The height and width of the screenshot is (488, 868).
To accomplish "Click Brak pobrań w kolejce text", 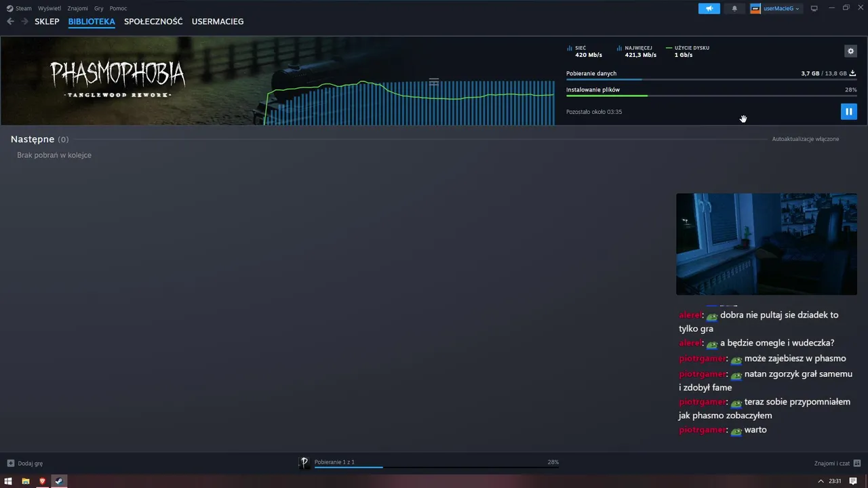I will (54, 155).
